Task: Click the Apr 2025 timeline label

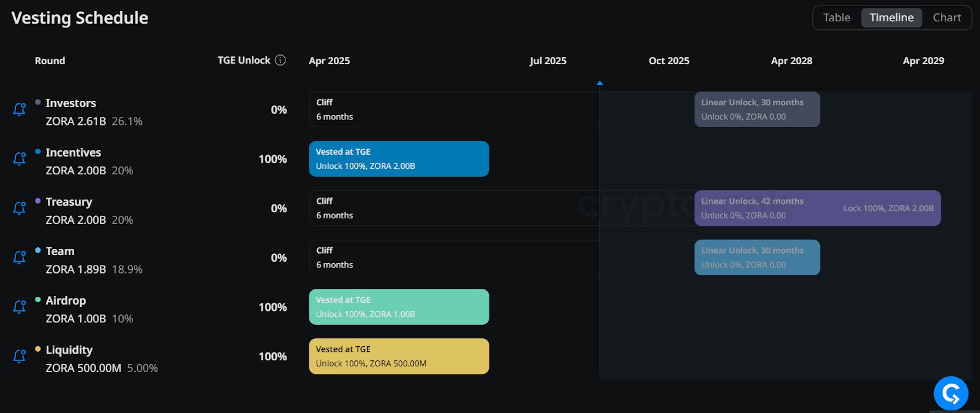Action: (330, 61)
